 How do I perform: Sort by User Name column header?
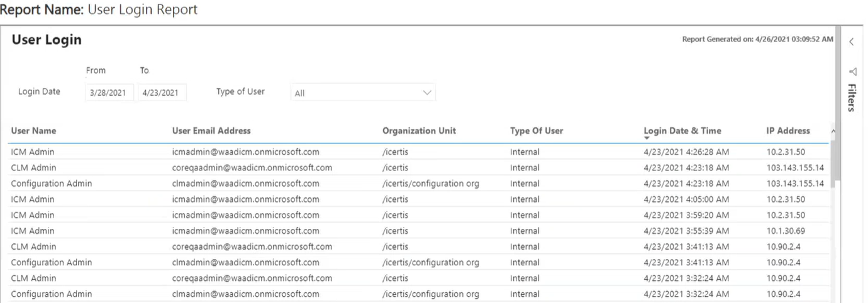33,131
